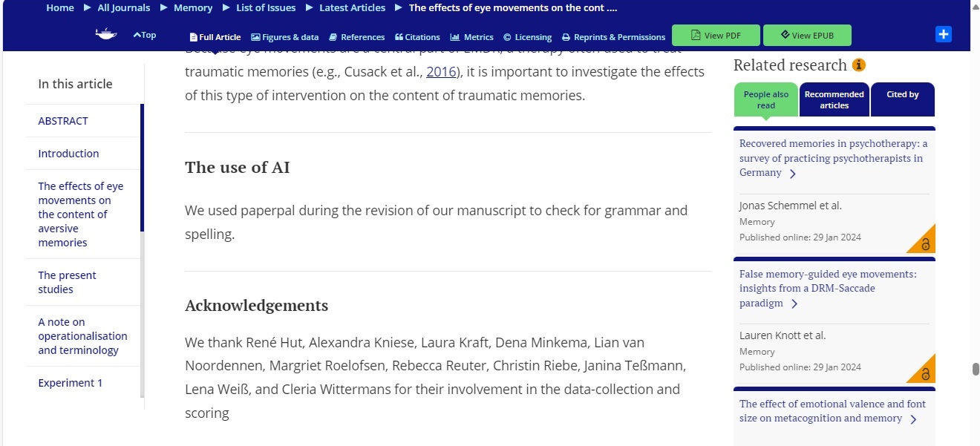Image resolution: width=980 pixels, height=446 pixels.
Task: Open the Citations section
Action: [x=417, y=37]
